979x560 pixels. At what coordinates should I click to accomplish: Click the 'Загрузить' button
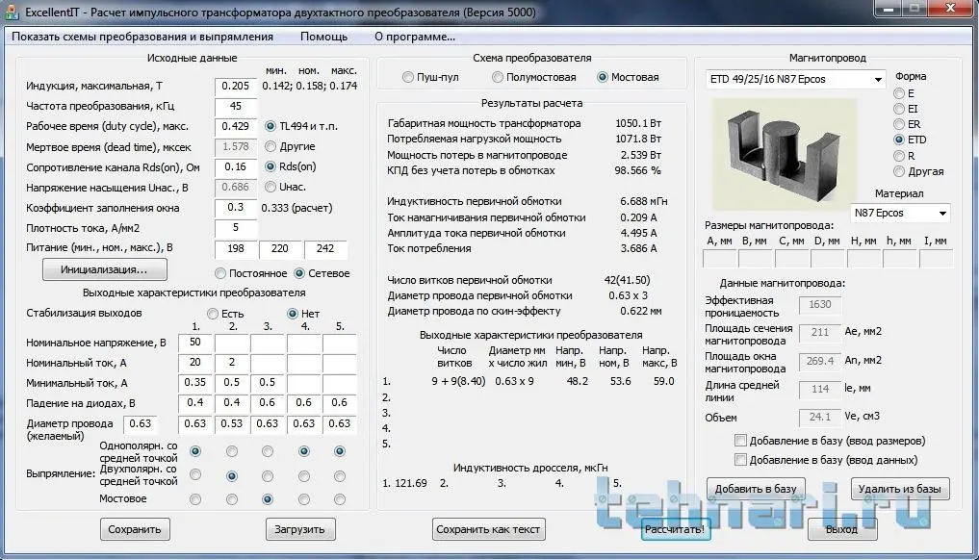(x=300, y=529)
